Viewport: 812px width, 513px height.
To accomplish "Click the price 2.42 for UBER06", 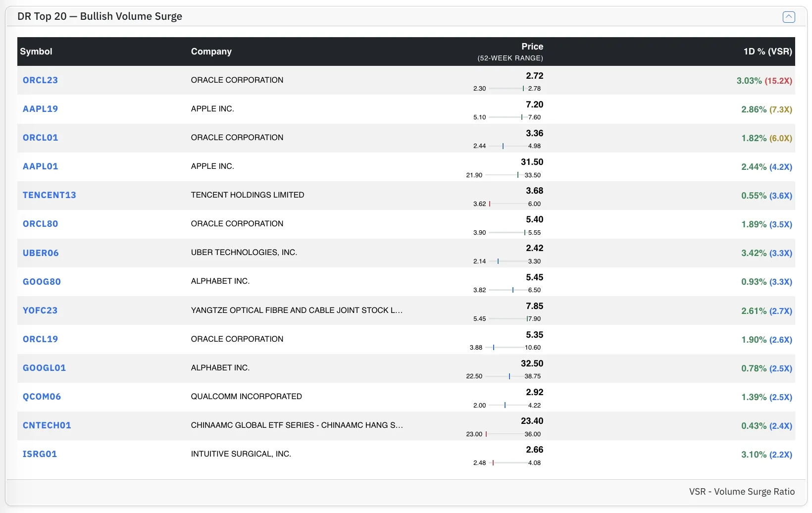I will click(x=534, y=248).
